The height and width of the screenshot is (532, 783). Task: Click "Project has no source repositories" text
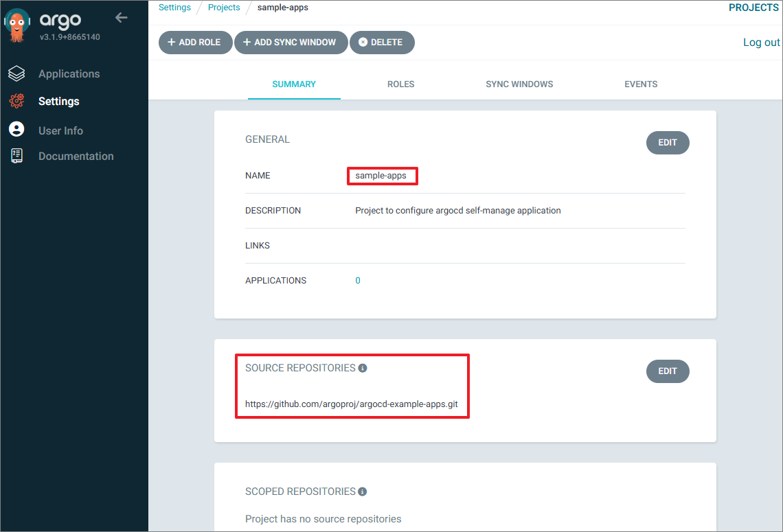pyautogui.click(x=323, y=519)
